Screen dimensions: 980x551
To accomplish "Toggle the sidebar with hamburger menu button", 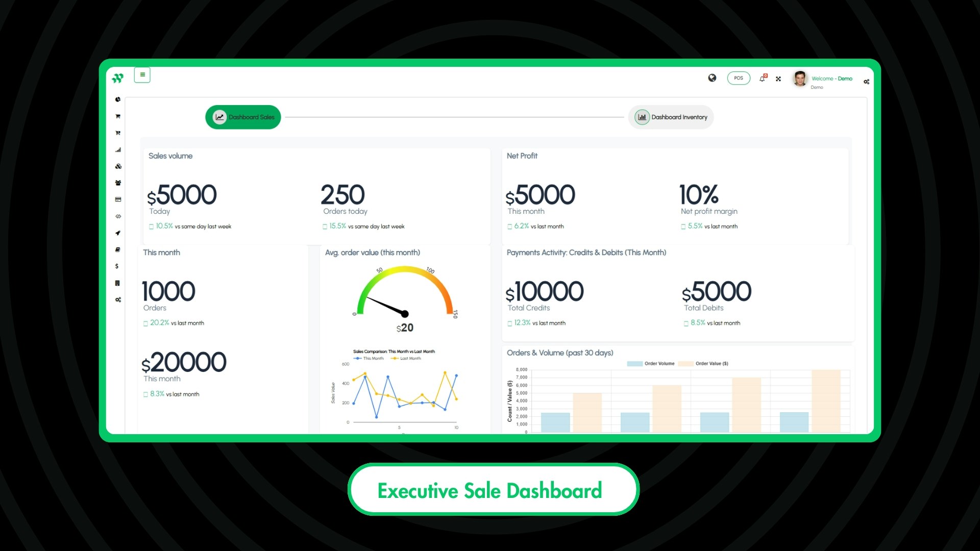I will (x=142, y=74).
